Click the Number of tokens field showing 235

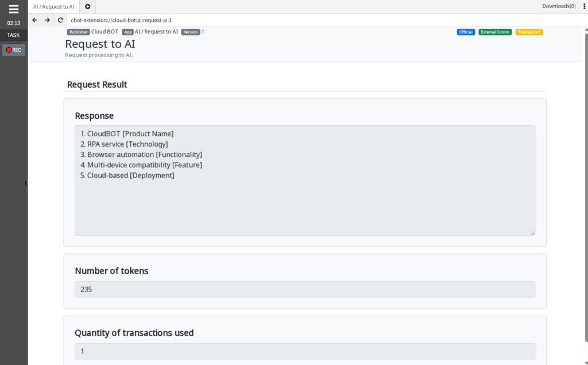click(x=305, y=289)
